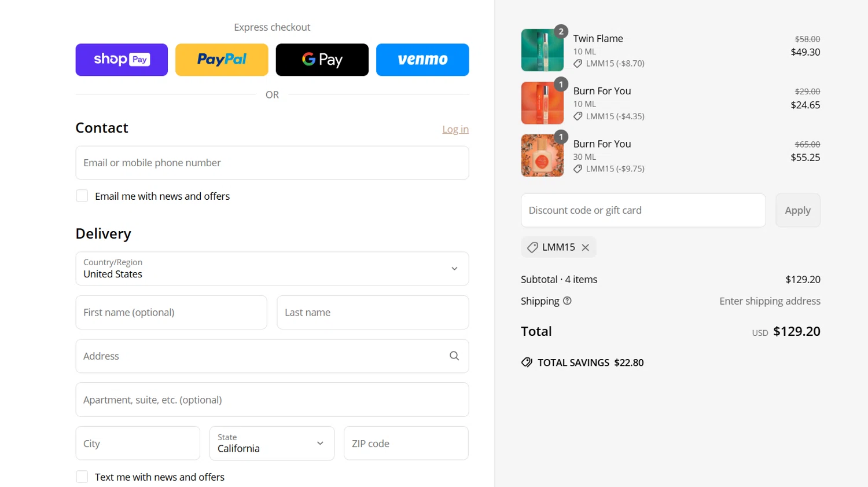Viewport: 868px width, 487px height.
Task: Click the Twin Flame quantity badge 2
Action: (x=561, y=32)
